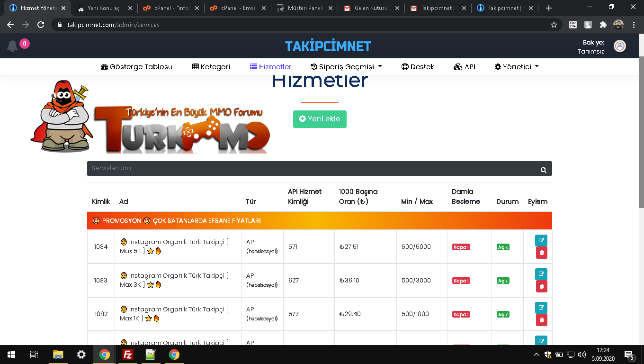Click the PROMOSYON category header row
Screen dimensions: 644x364
tap(320, 220)
